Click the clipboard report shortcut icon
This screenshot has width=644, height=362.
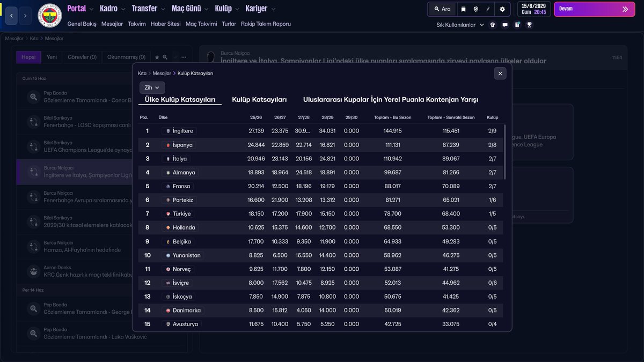[517, 25]
